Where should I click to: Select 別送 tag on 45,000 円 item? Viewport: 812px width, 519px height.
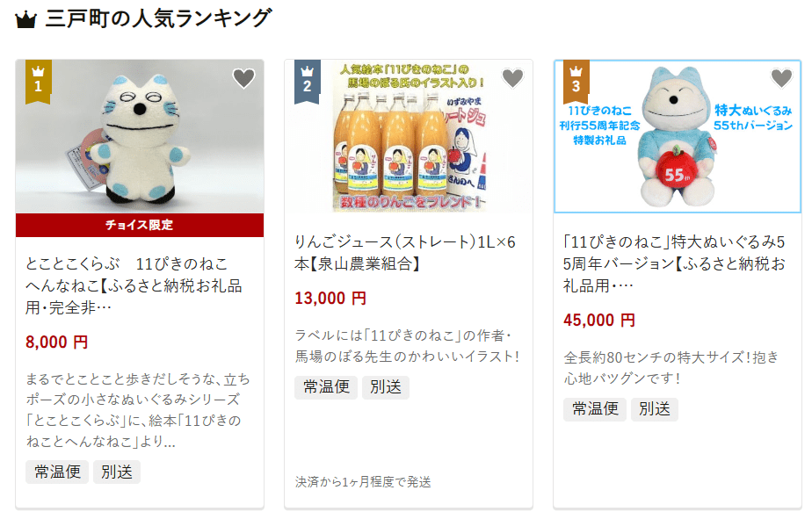tap(654, 408)
